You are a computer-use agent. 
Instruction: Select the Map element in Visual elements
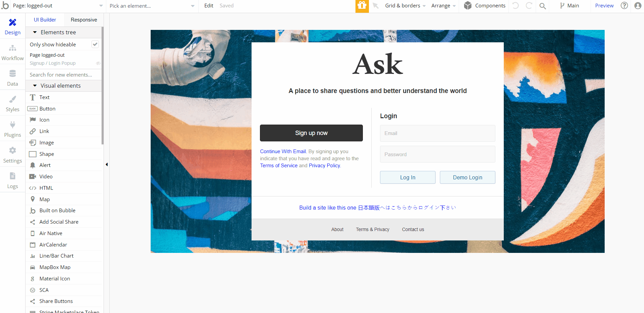tap(64, 199)
